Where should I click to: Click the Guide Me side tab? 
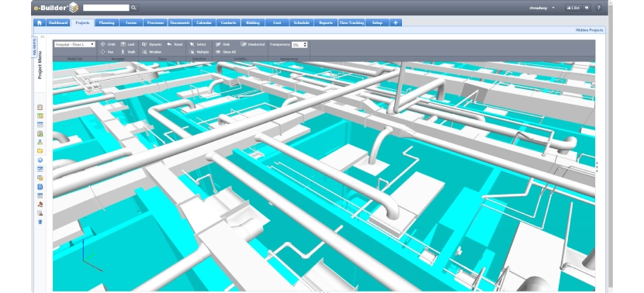[x=33, y=47]
